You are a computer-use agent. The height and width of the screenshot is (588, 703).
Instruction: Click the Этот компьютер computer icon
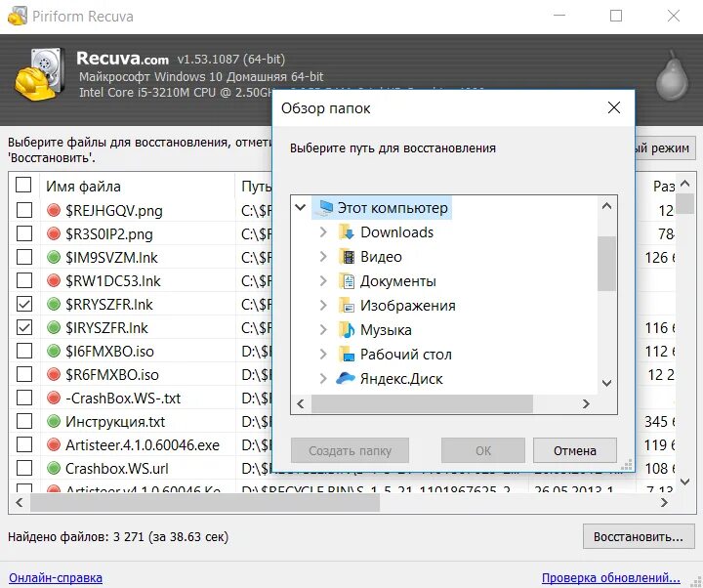326,208
